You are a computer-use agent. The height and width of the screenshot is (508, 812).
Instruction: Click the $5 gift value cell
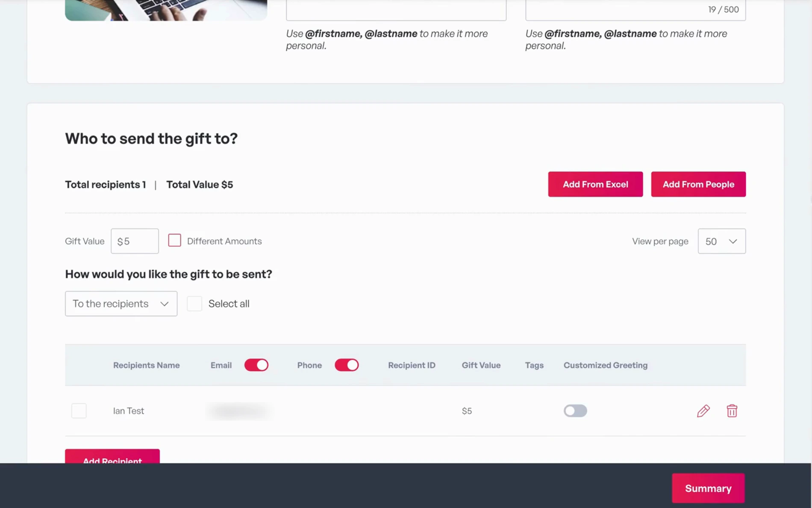tap(467, 411)
